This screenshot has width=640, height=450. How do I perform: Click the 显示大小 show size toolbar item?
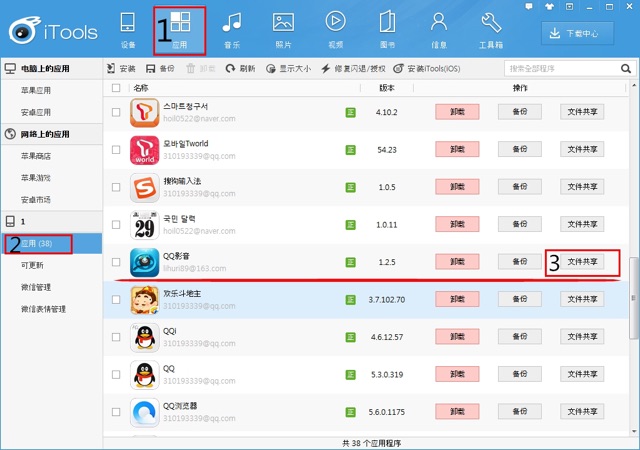coord(288,69)
